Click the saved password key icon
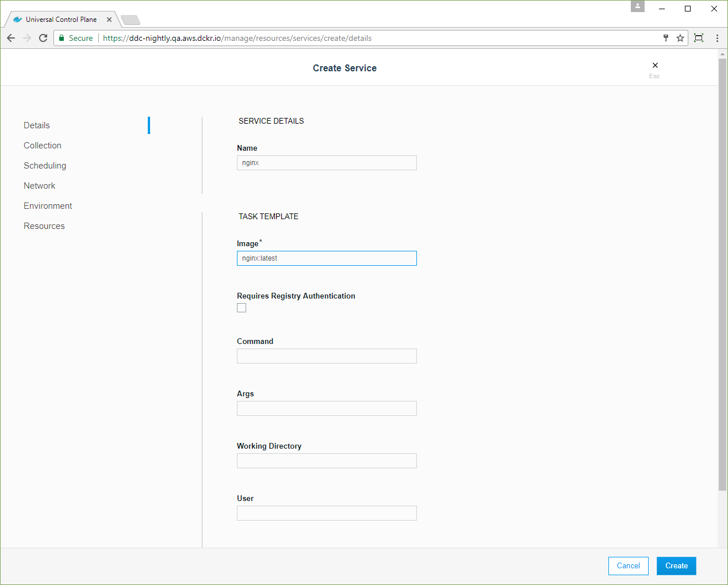The width and height of the screenshot is (728, 585). coord(666,38)
